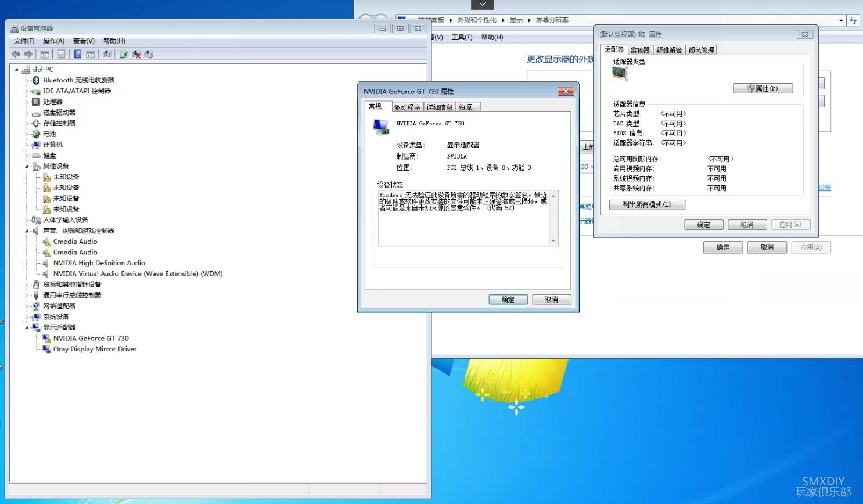The width and height of the screenshot is (863, 504).
Task: Click the Back arrow in Device Manager toolbar
Action: [16, 54]
